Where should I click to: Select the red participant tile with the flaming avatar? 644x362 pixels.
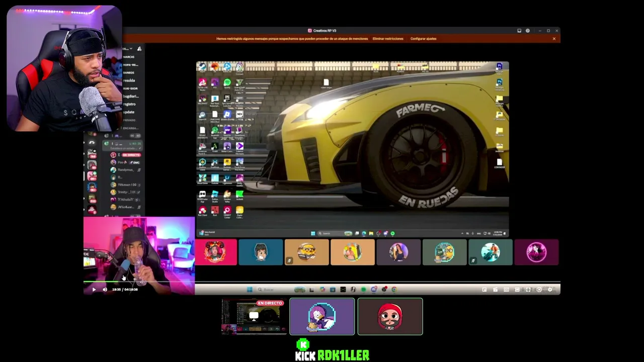click(215, 252)
